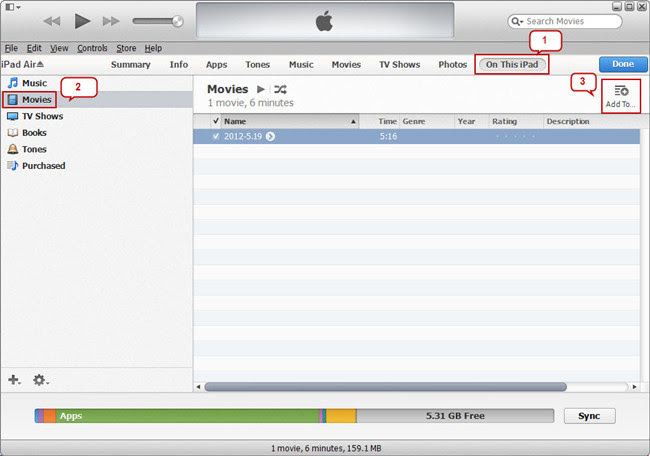Eject the iPad Air device
650x456 pixels.
(x=40, y=64)
